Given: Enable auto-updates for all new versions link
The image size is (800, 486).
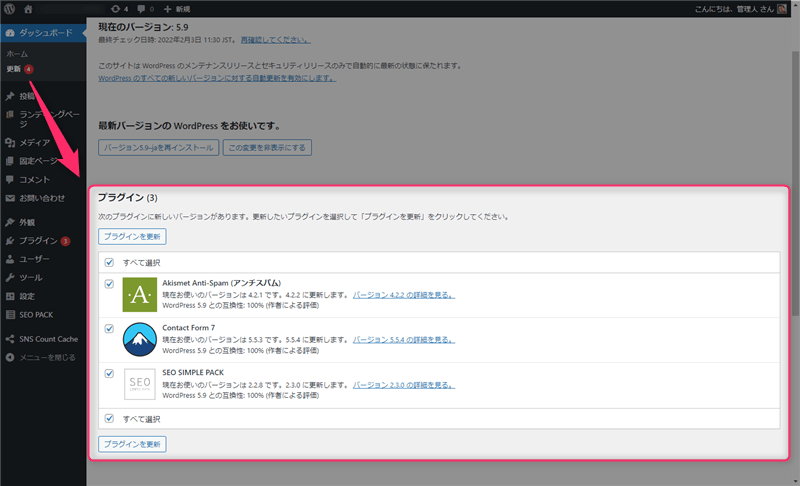Looking at the screenshot, I should [217, 78].
